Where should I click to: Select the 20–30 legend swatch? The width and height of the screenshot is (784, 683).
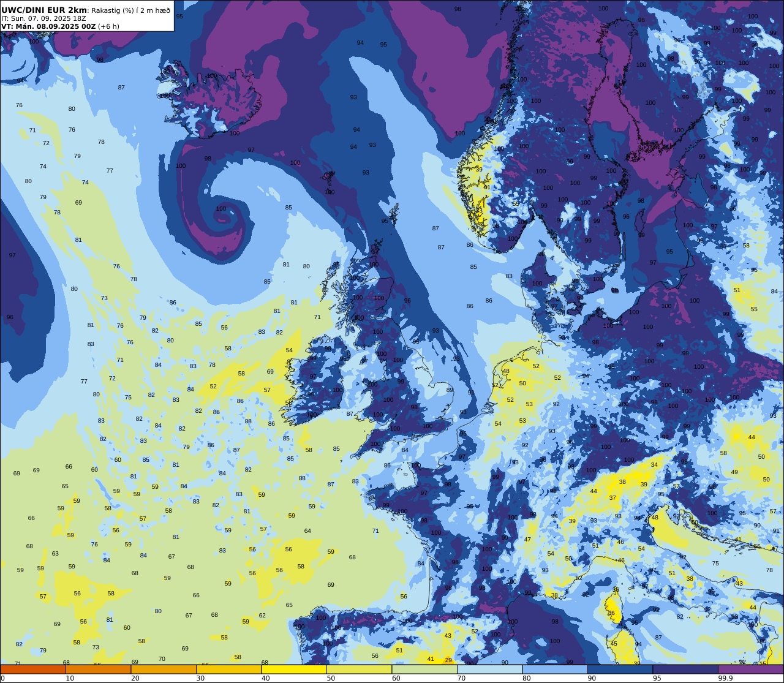point(164,670)
